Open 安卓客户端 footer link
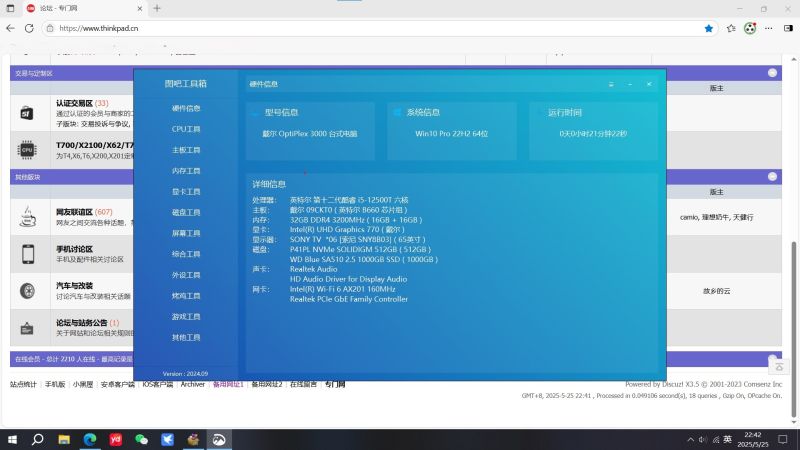 (x=117, y=384)
